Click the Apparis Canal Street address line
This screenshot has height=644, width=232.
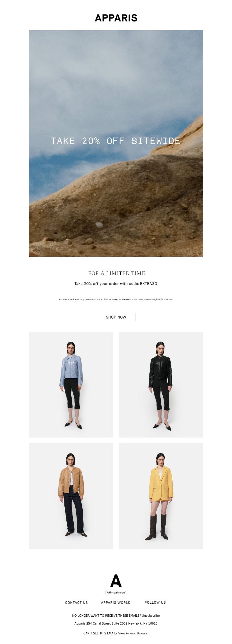(x=116, y=623)
